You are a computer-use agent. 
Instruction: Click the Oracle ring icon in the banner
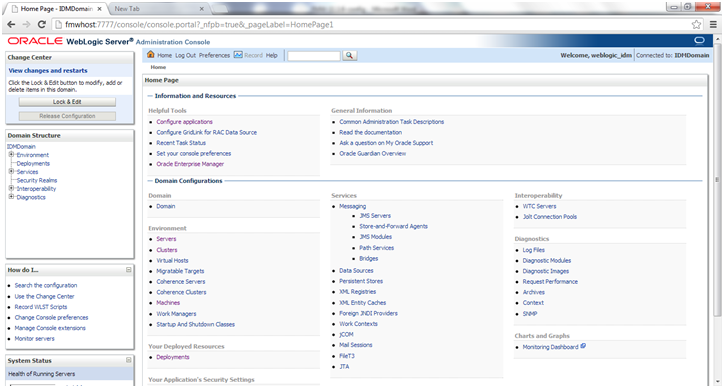[x=700, y=41]
